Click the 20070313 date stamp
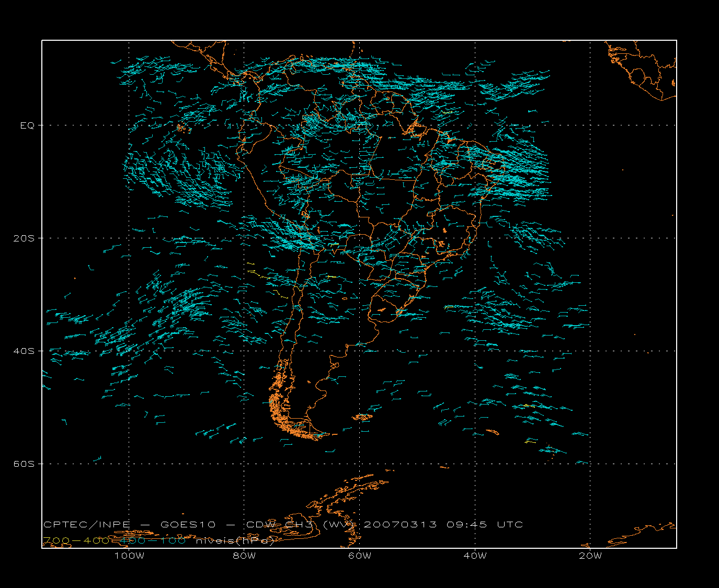The width and height of the screenshot is (719, 588). (x=400, y=525)
